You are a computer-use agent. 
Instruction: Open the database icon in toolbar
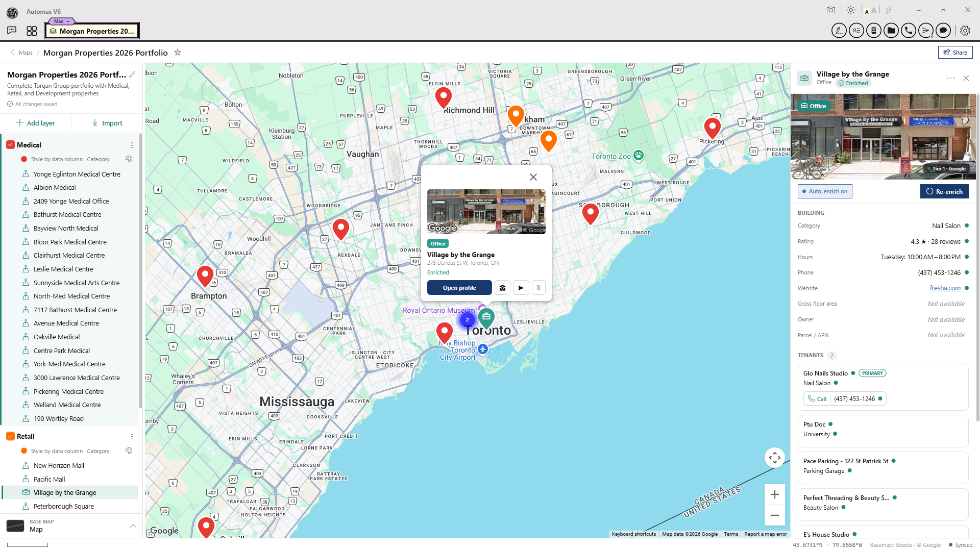(873, 31)
